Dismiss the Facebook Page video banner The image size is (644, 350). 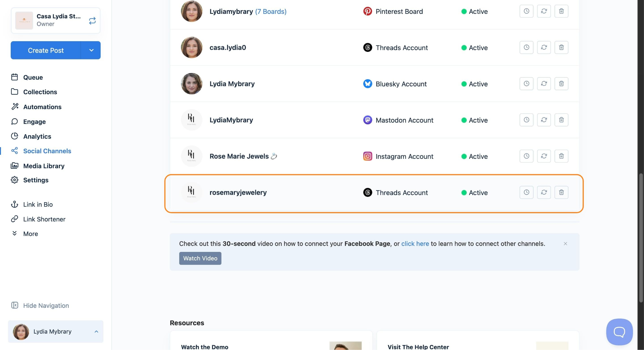pos(565,244)
